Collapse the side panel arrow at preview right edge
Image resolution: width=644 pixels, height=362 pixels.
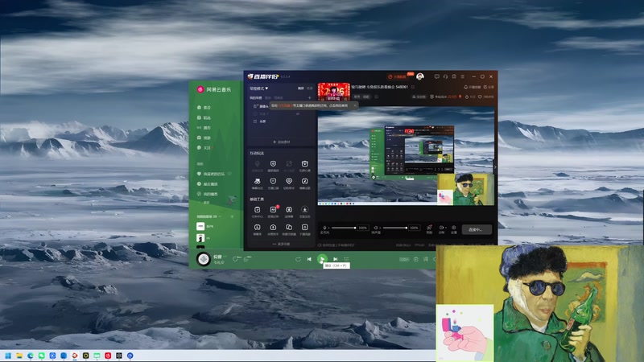click(x=495, y=167)
